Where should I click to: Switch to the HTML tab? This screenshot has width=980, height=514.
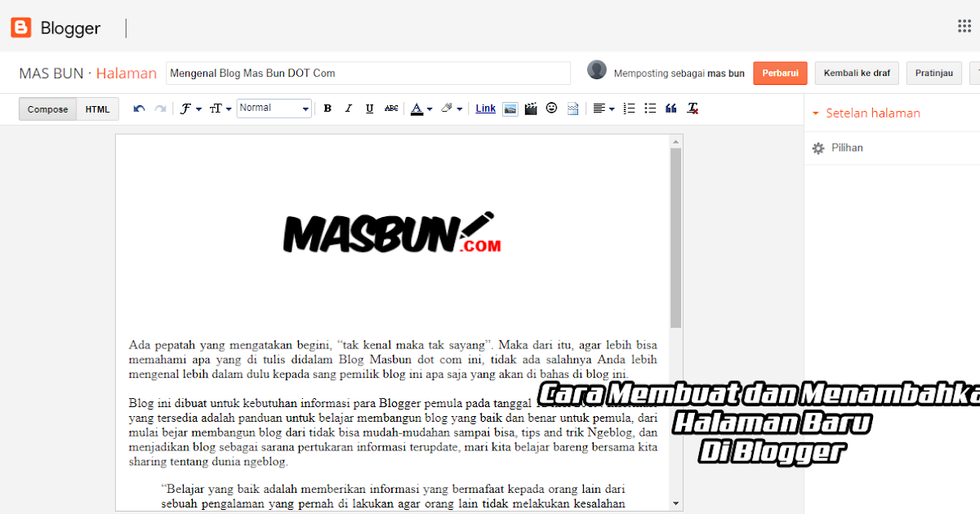coord(97,108)
